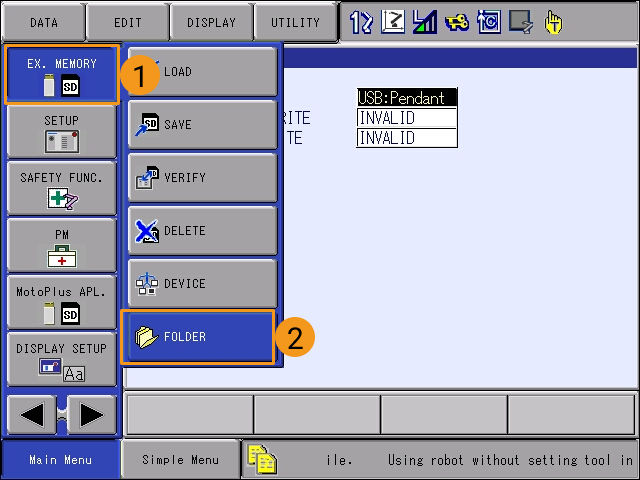Open the DISPLAY menu
This screenshot has height=480, width=640.
211,22
